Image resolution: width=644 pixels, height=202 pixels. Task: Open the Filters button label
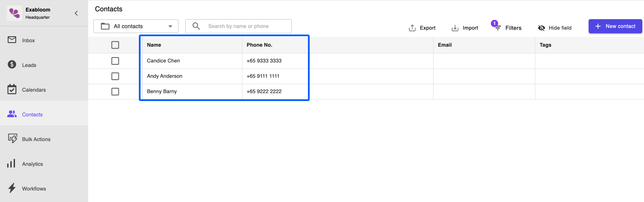click(x=513, y=28)
